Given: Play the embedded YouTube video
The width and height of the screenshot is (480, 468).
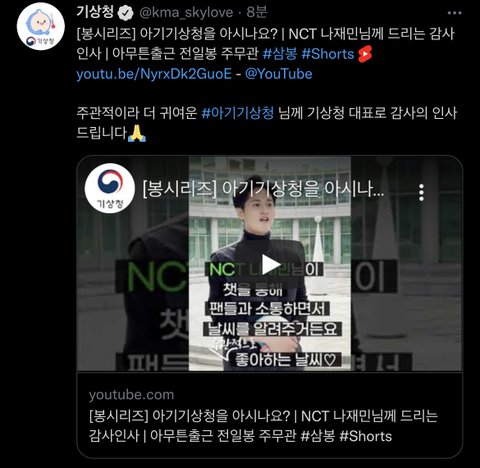Looking at the screenshot, I should 270,265.
